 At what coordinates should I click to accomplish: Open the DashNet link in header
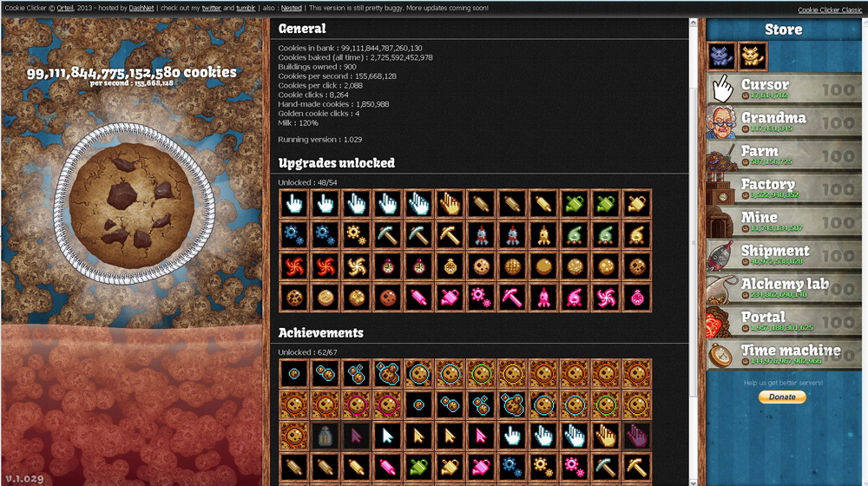tap(141, 9)
